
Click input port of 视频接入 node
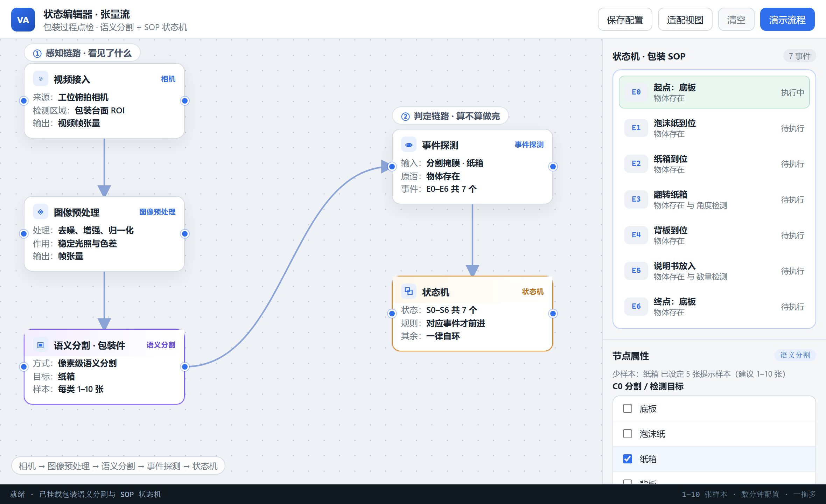coord(24,101)
